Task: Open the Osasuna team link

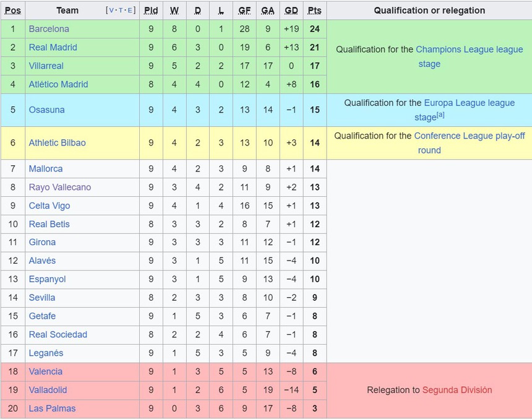Action: (x=46, y=110)
